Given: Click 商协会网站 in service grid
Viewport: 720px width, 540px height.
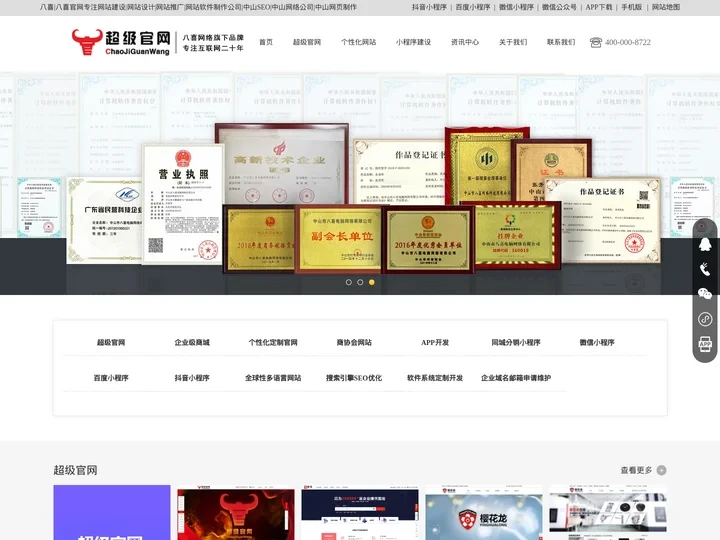Looking at the screenshot, I should [x=354, y=342].
